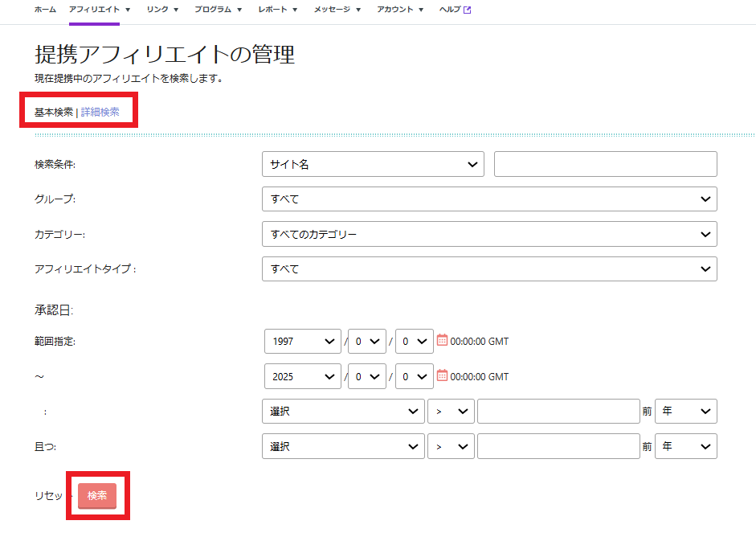Expand the サイト名 search condition dropdown
Image resolution: width=756 pixels, height=537 pixels.
(373, 164)
